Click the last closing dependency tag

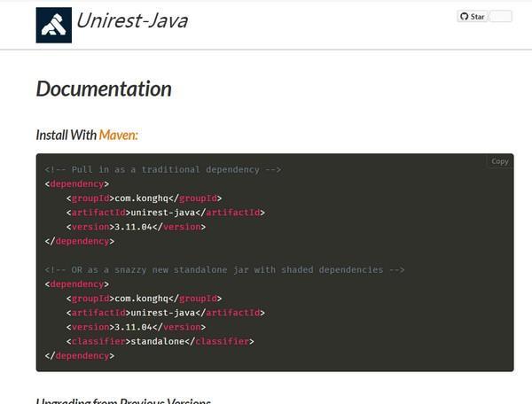click(x=80, y=355)
